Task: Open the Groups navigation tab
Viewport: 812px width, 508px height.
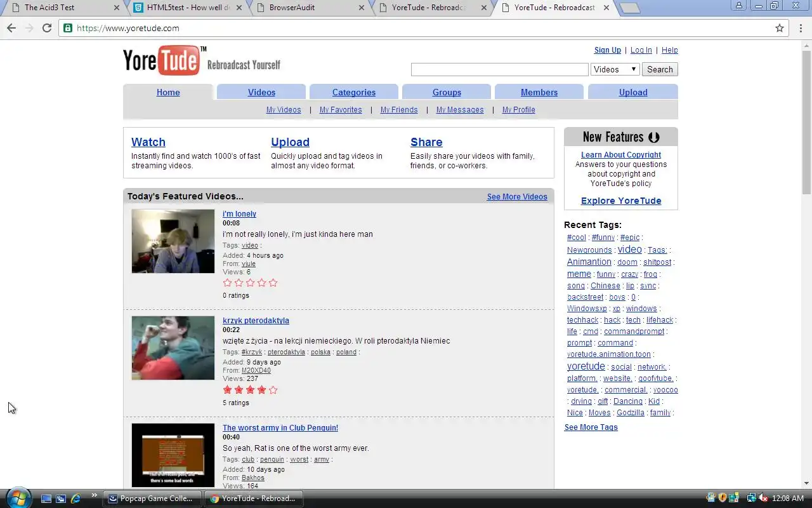Action: pos(447,92)
